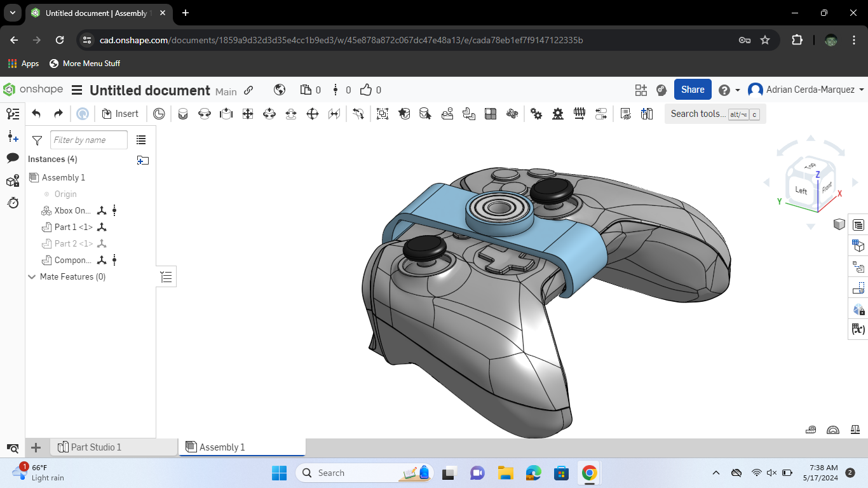Collapse the Mate Features section
The height and width of the screenshot is (488, 868).
pos(32,276)
